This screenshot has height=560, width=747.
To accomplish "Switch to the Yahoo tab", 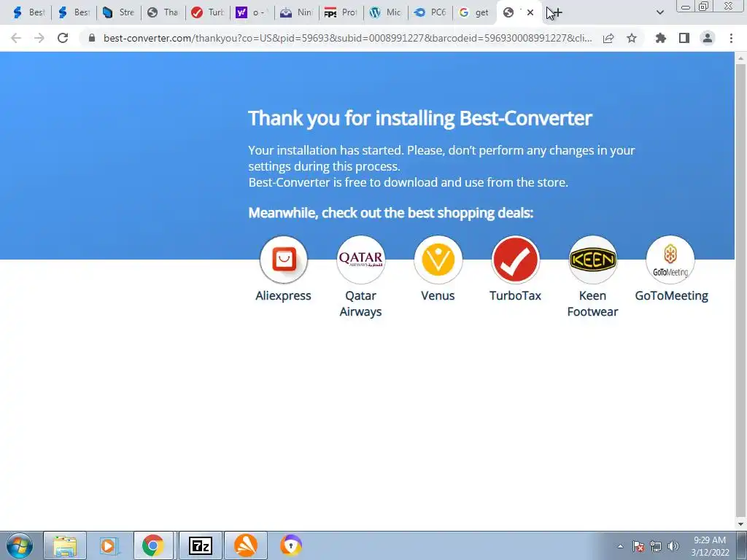I will (x=252, y=12).
